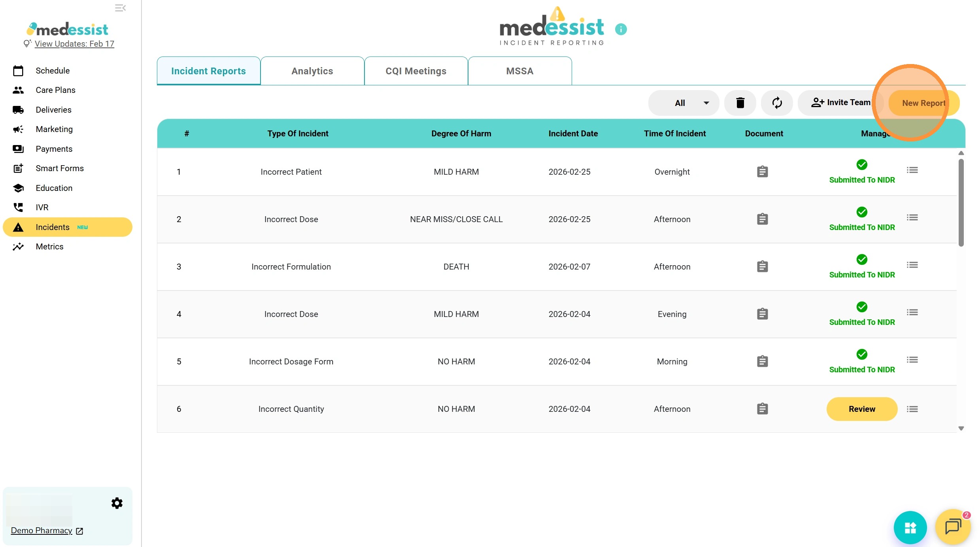This screenshot has height=547, width=980.
Task: Click the table scrollbar down arrow
Action: [x=961, y=428]
